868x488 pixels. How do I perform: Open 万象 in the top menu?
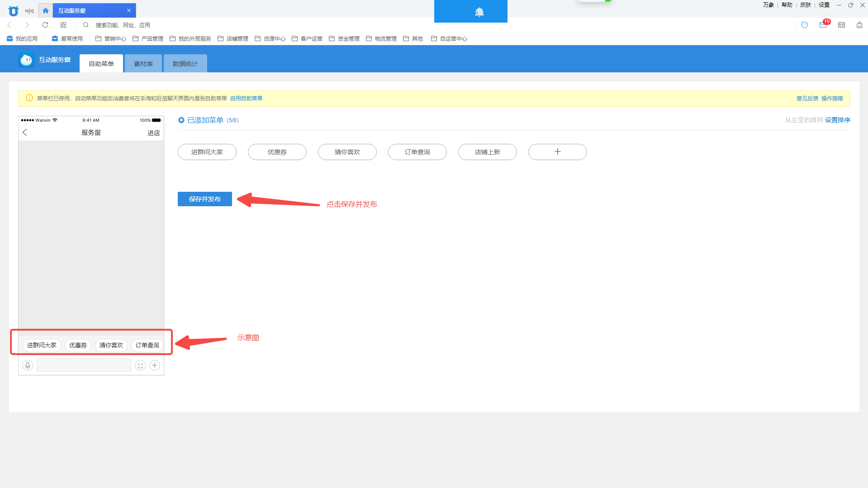(768, 5)
